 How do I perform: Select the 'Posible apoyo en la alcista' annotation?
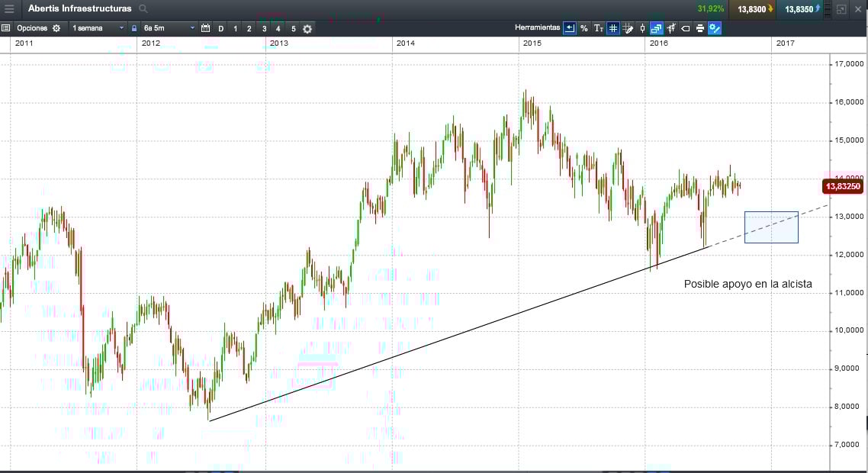coord(748,284)
